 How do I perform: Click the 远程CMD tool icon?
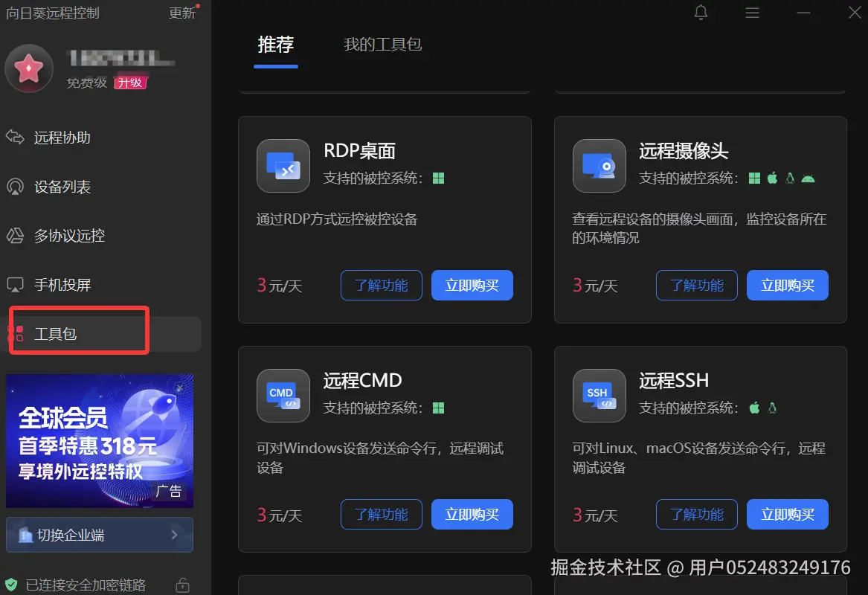[x=283, y=395]
